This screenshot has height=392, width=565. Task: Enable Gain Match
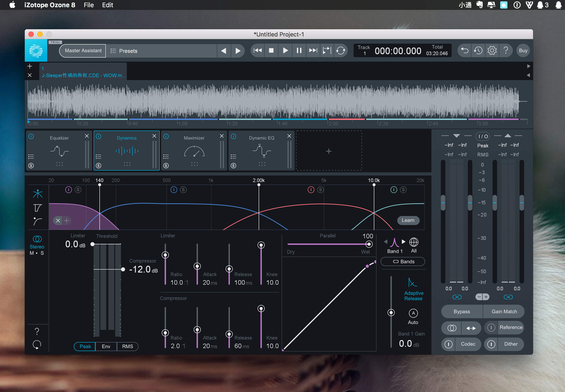pyautogui.click(x=504, y=312)
